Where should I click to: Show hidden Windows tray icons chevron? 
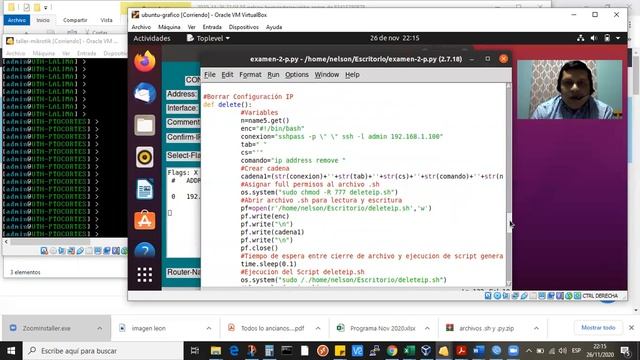tap(529, 351)
